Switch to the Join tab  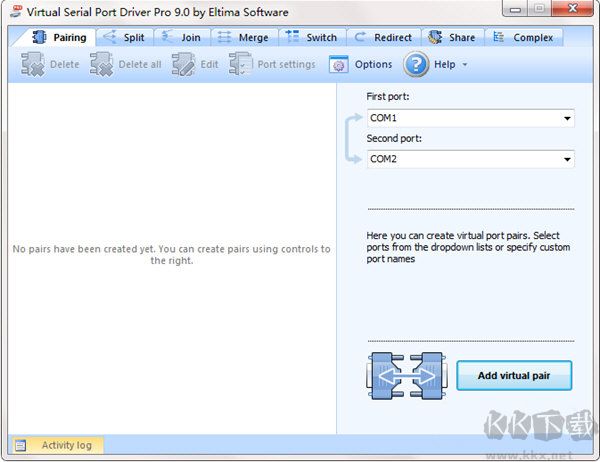182,37
